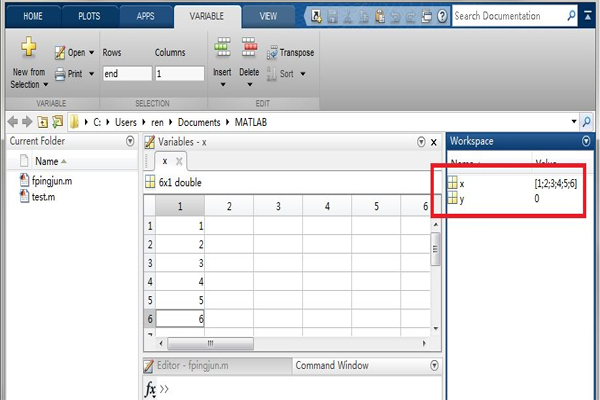Click the address bar search magnifier

(586, 122)
